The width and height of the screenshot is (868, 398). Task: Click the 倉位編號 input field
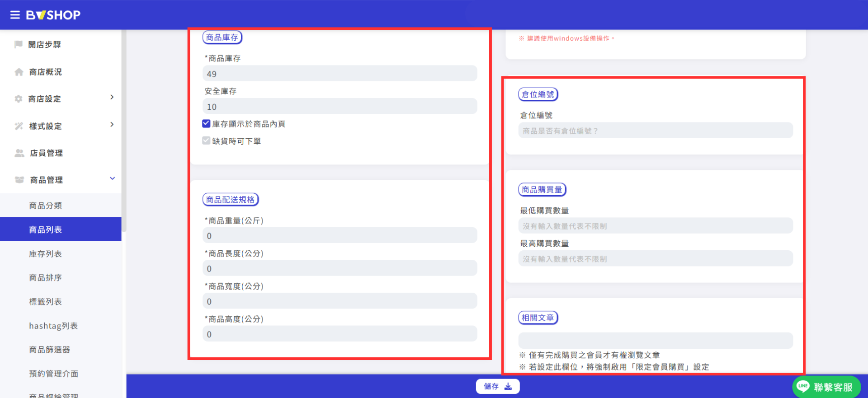[656, 131]
